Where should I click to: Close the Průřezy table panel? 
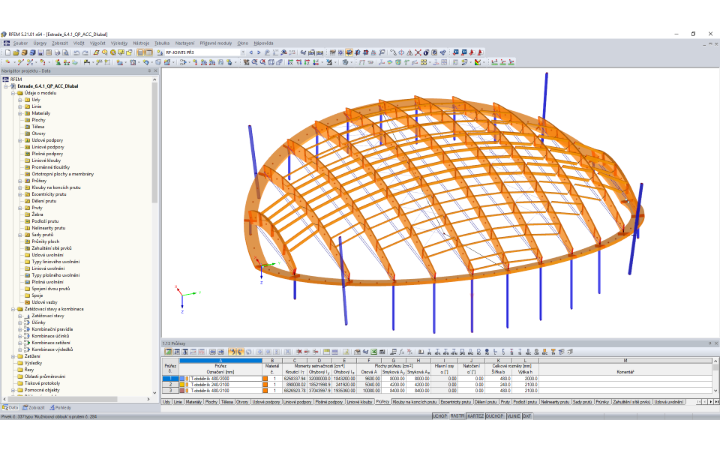(716, 343)
